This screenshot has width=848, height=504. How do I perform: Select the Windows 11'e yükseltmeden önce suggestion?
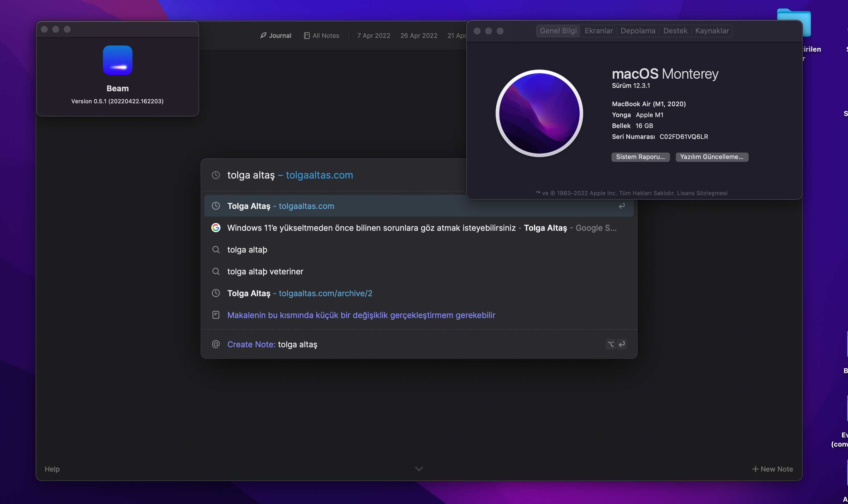pos(419,228)
